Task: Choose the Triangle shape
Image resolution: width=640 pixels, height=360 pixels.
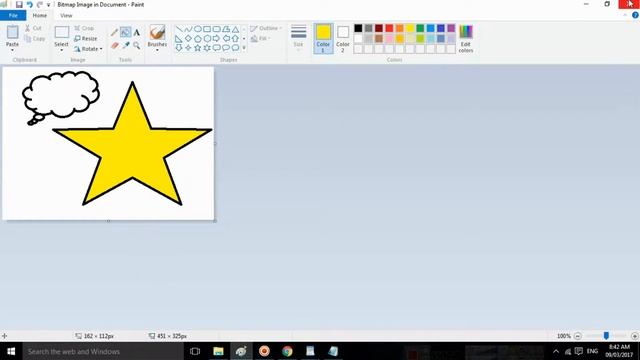Action: [236, 29]
